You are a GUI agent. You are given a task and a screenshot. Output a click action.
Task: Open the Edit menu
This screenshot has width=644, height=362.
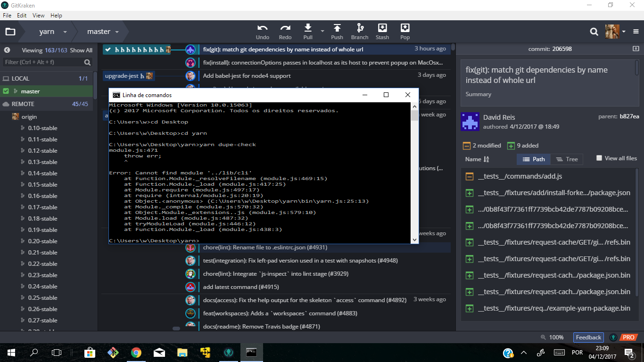pyautogui.click(x=22, y=15)
